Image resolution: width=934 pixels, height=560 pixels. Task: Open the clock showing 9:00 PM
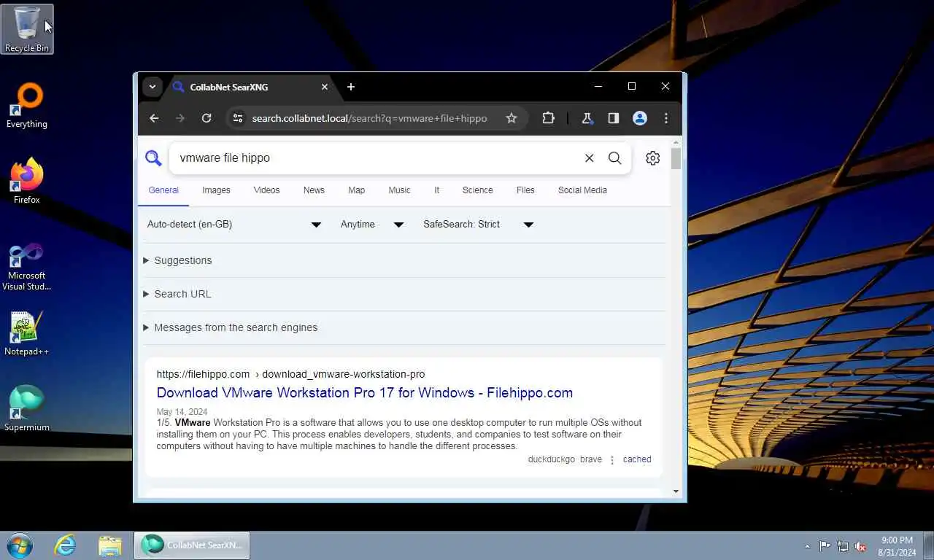pos(897,546)
